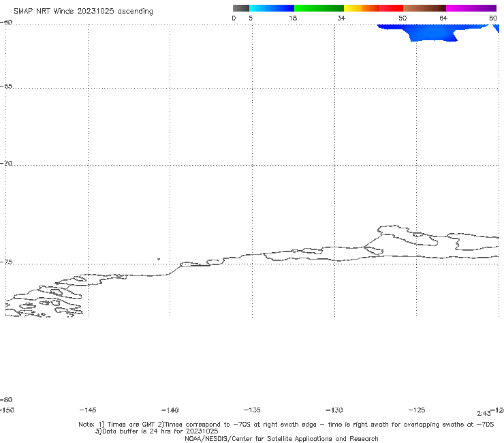Screen dimensions: 504x443
Task: Click latitude label "-80" on left axis
Action: (6, 399)
